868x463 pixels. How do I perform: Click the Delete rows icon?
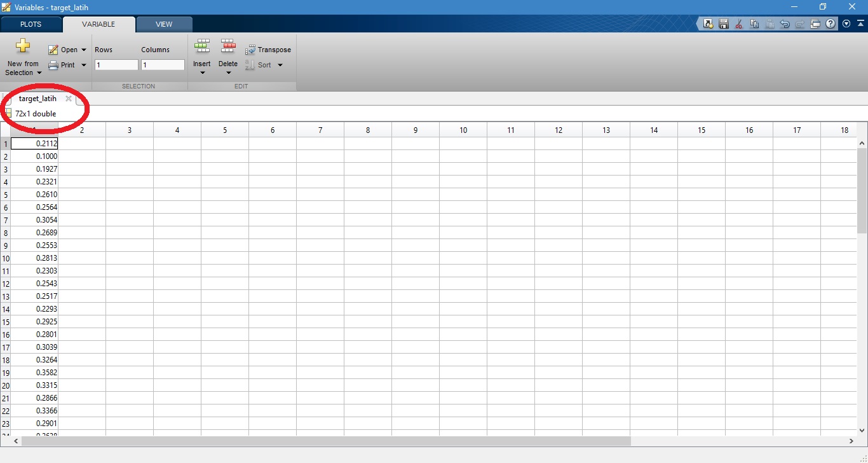pyautogui.click(x=228, y=46)
